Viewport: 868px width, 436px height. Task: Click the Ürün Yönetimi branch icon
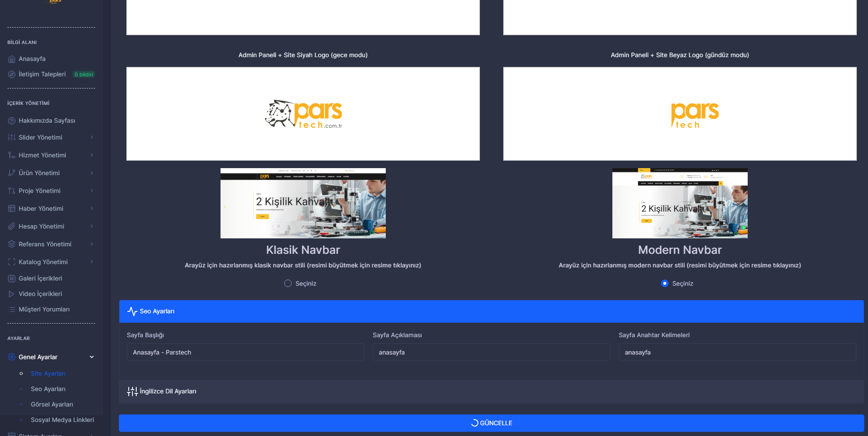pyautogui.click(x=12, y=173)
